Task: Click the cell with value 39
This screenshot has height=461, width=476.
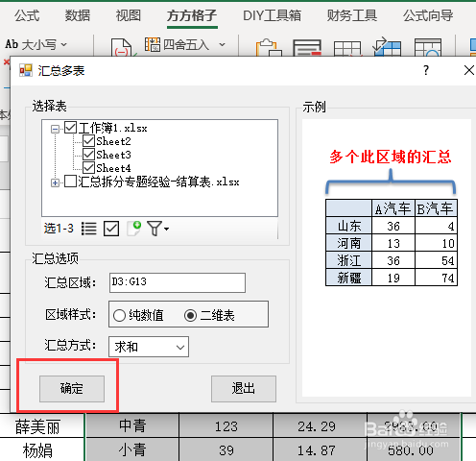Action: [x=226, y=450]
